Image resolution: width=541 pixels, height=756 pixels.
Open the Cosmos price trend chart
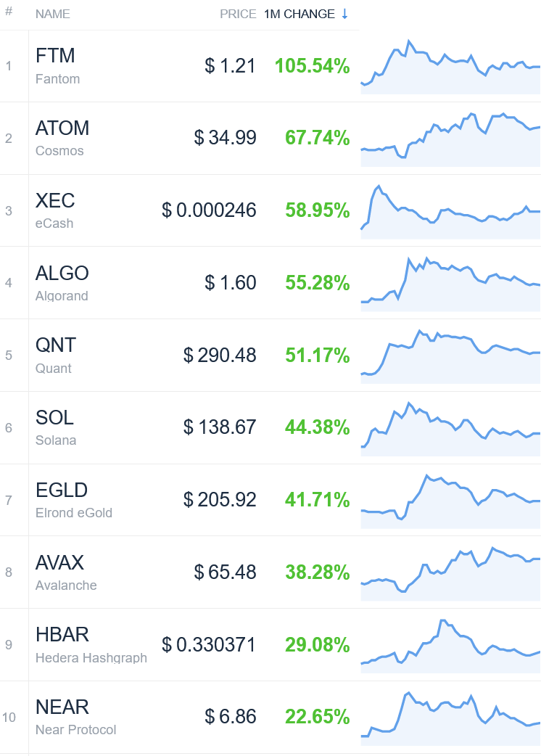450,139
